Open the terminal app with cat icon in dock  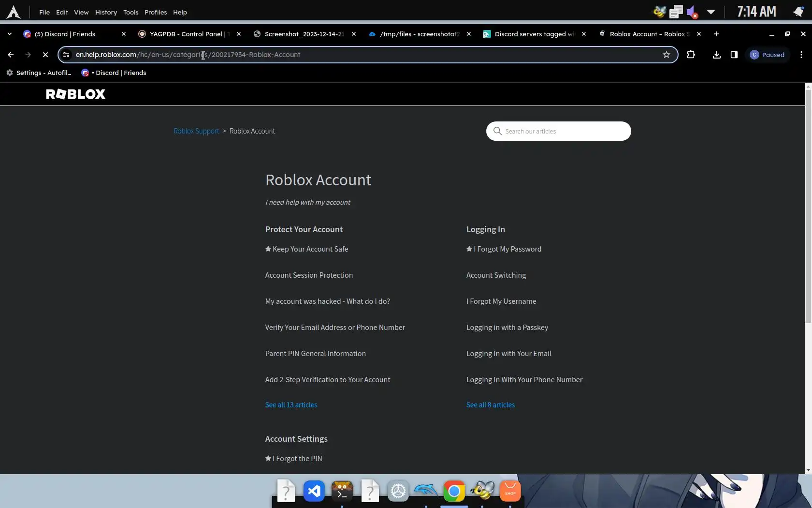pos(342,491)
